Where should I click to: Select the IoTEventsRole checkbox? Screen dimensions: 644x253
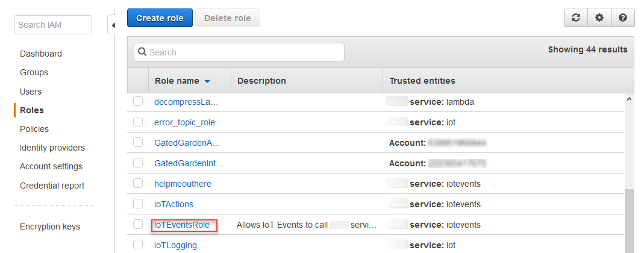(138, 225)
